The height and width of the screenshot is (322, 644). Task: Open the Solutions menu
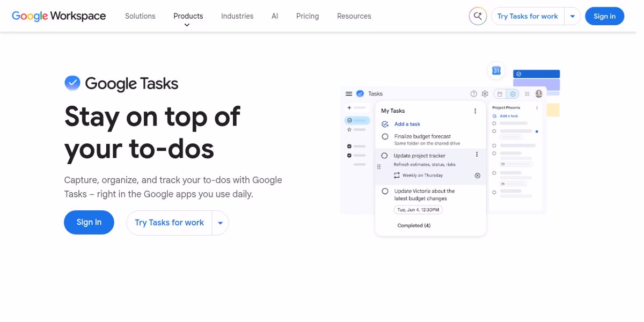pyautogui.click(x=140, y=16)
